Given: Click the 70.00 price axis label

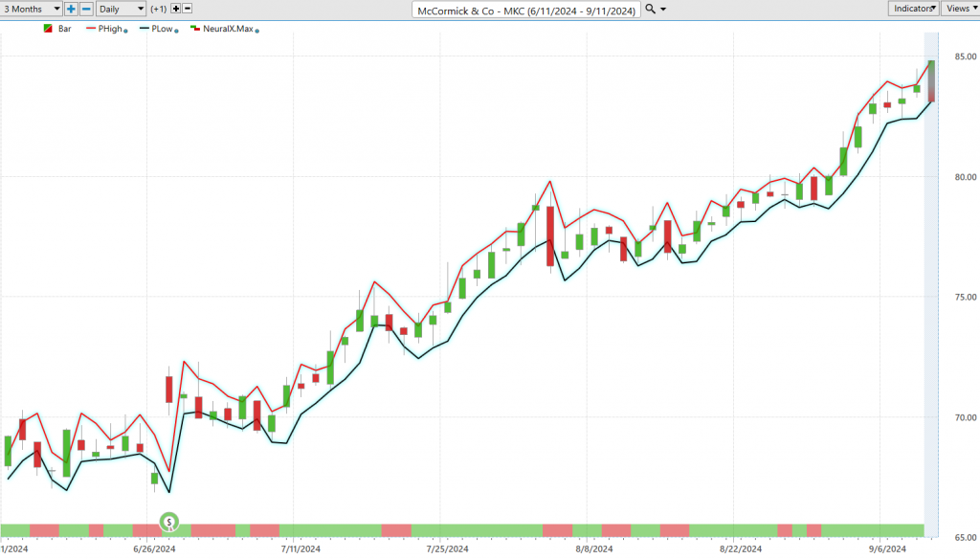Looking at the screenshot, I should click(x=965, y=417).
